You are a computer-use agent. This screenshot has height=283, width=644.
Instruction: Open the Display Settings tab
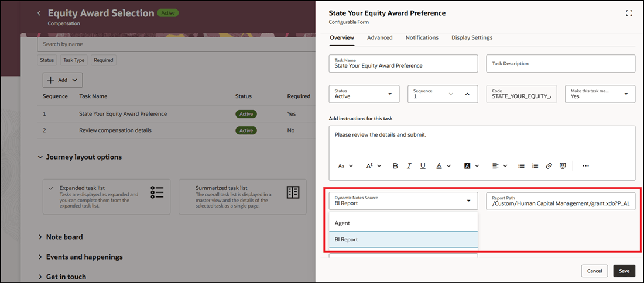472,38
